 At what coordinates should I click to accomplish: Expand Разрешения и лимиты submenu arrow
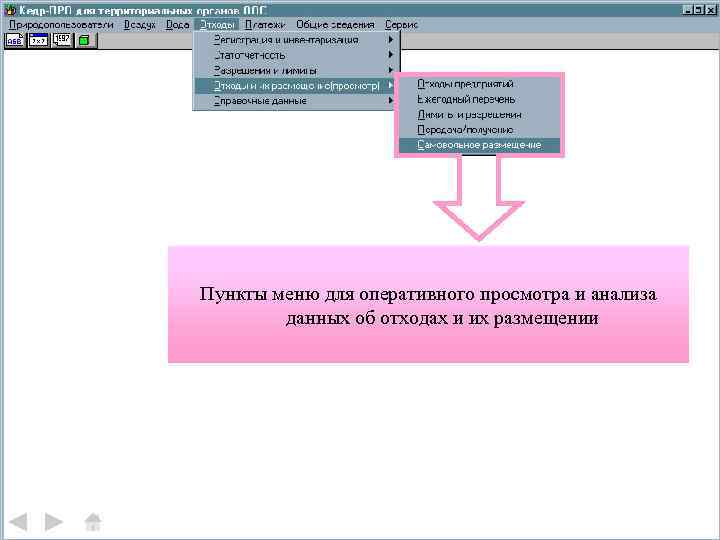pos(391,70)
